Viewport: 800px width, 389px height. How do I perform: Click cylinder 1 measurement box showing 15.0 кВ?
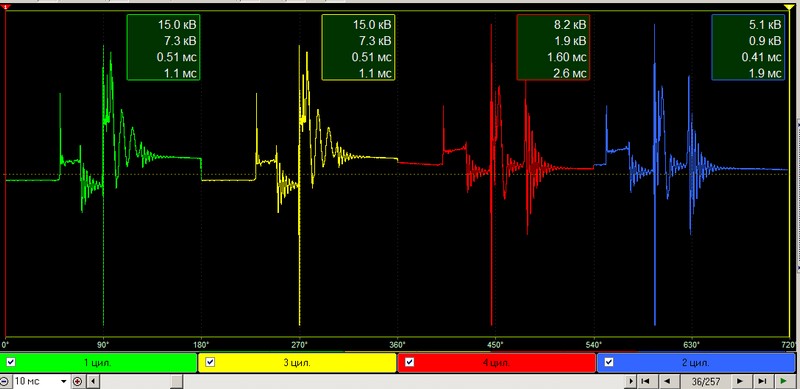163,47
